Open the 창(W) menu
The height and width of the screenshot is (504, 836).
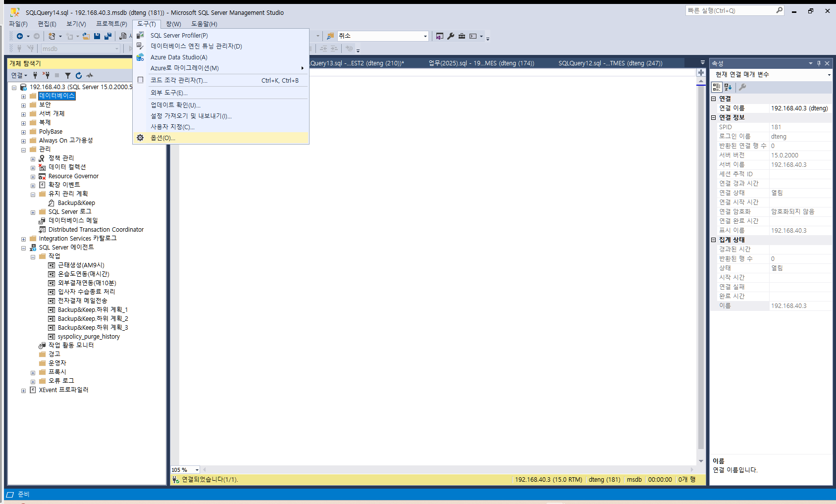tap(173, 24)
